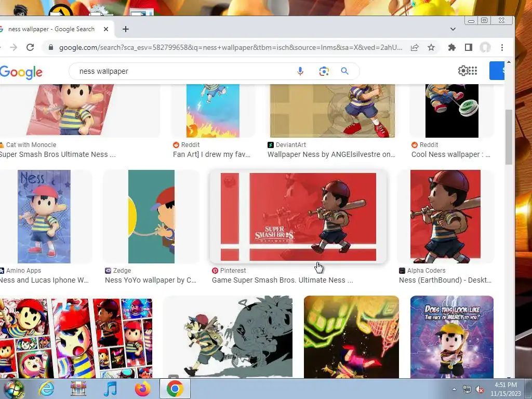Open the Chrome profile avatar

click(485, 47)
